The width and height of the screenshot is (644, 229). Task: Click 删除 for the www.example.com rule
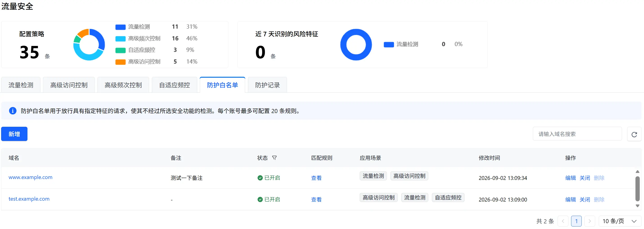click(599, 178)
